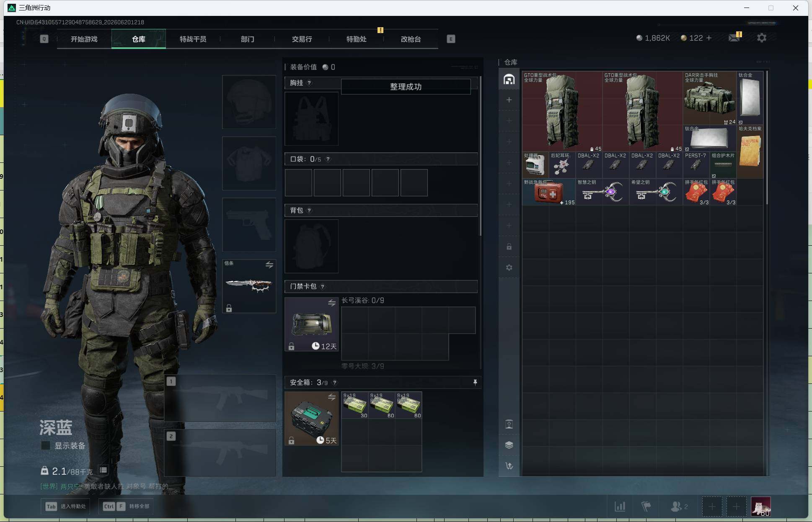Select the 哈夫克档案 file item
Viewport: 812px width, 522px height.
tap(750, 152)
